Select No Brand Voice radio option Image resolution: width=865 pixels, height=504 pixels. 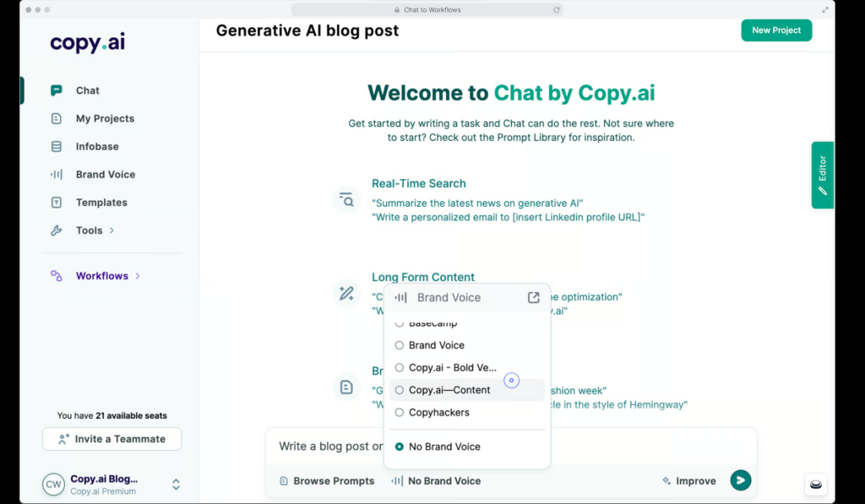[x=400, y=447]
